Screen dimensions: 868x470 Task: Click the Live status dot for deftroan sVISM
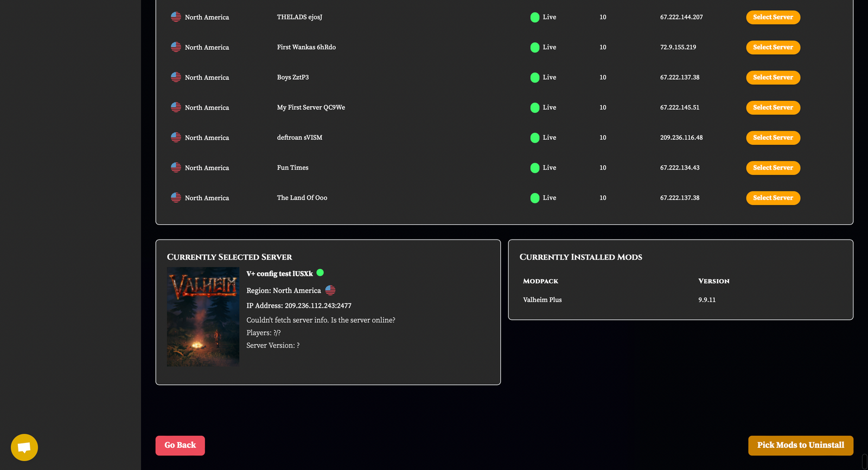[x=534, y=138]
